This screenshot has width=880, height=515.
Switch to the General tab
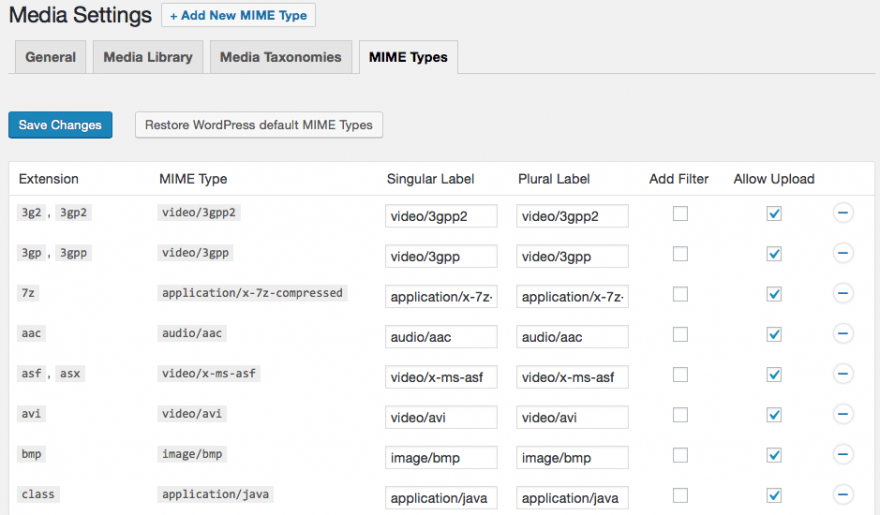coord(51,57)
